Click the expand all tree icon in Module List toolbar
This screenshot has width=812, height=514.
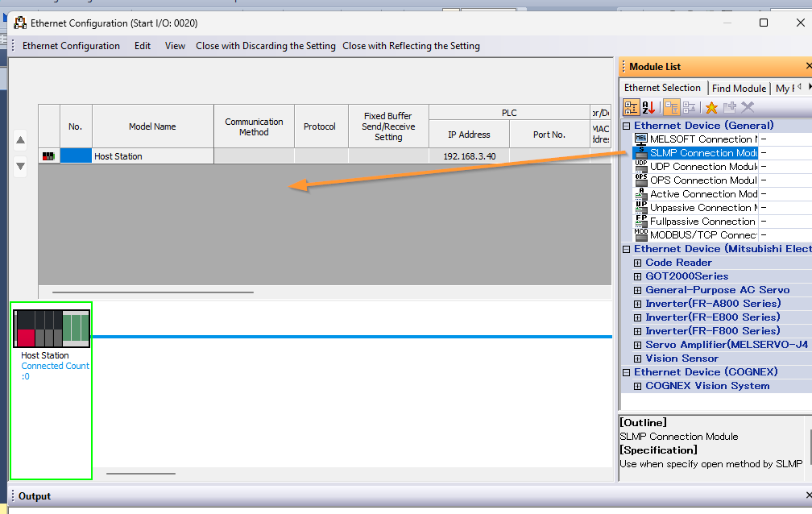coord(671,107)
